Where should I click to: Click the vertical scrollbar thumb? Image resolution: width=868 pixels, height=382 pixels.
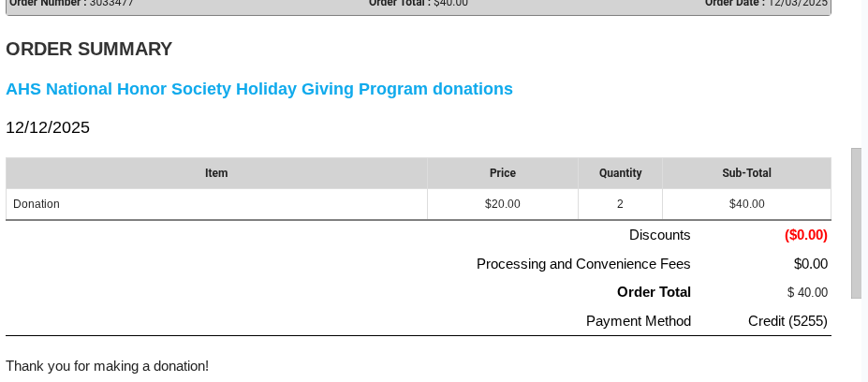(x=856, y=222)
